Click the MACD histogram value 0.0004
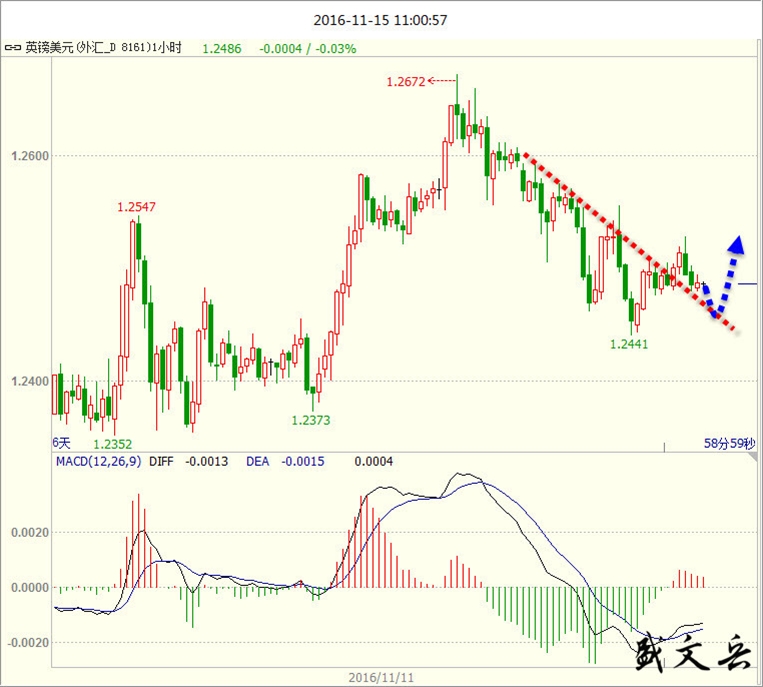 (x=373, y=461)
